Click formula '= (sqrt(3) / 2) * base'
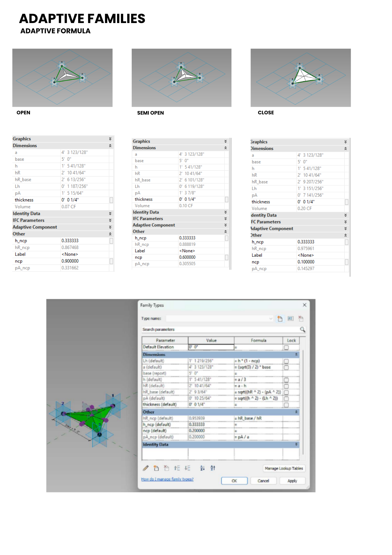392x555 pixels. coord(253,367)
